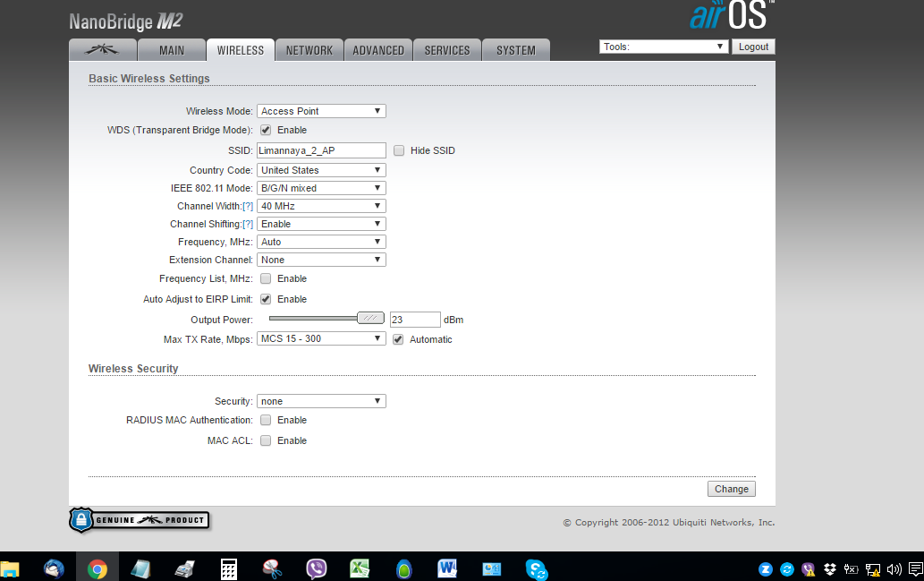The width and height of the screenshot is (924, 581).
Task: Enable the MAC ACL checkbox
Action: (x=266, y=440)
